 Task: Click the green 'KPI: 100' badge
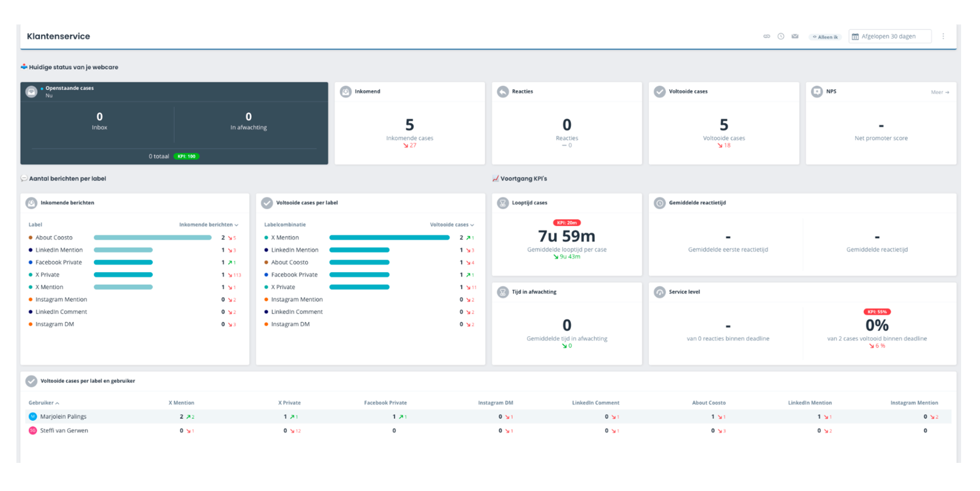[x=187, y=157]
